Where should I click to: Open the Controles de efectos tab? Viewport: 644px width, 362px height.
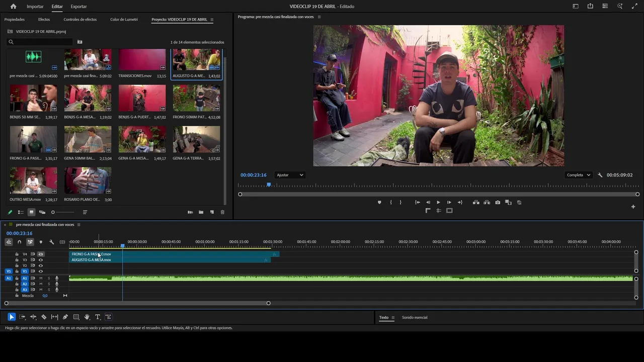(80, 20)
